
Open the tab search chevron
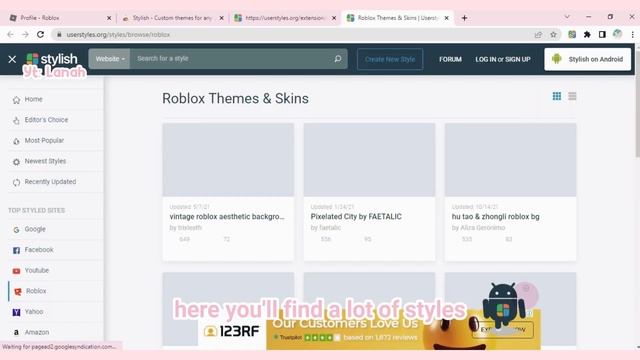[x=567, y=17]
